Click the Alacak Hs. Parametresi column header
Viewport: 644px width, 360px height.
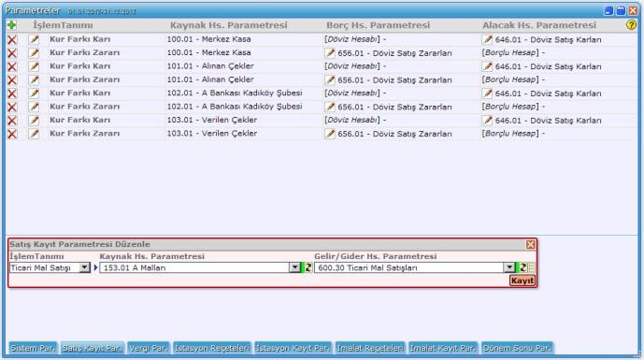[x=539, y=25]
